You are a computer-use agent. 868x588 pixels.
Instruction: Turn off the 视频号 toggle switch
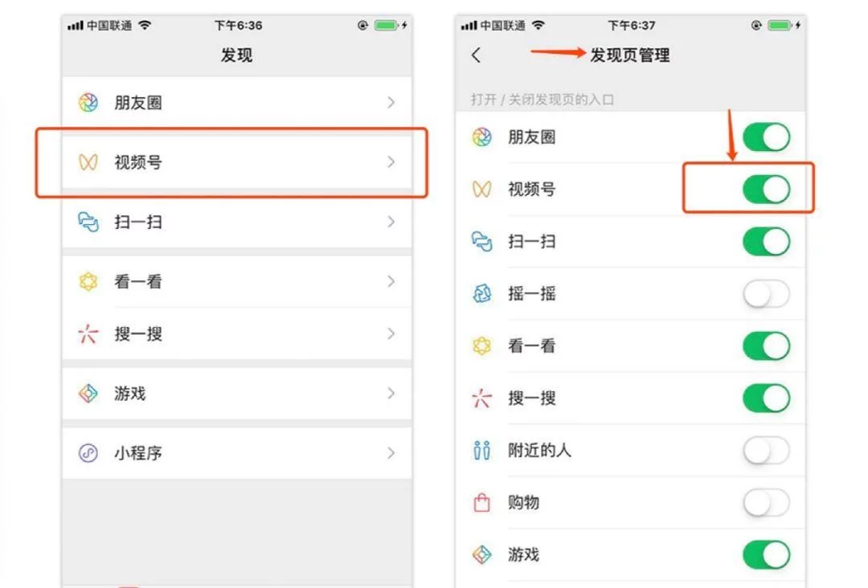coord(766,190)
